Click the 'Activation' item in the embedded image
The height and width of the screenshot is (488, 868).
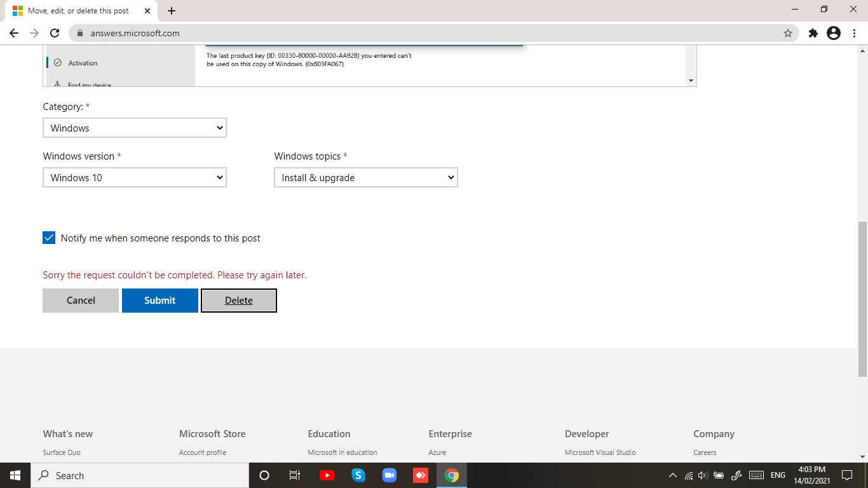(83, 63)
